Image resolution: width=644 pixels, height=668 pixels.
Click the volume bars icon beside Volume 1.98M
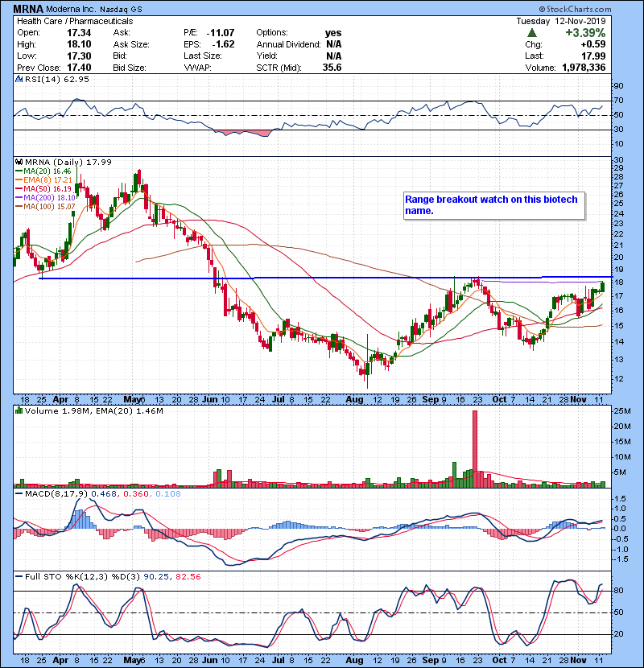[x=19, y=411]
